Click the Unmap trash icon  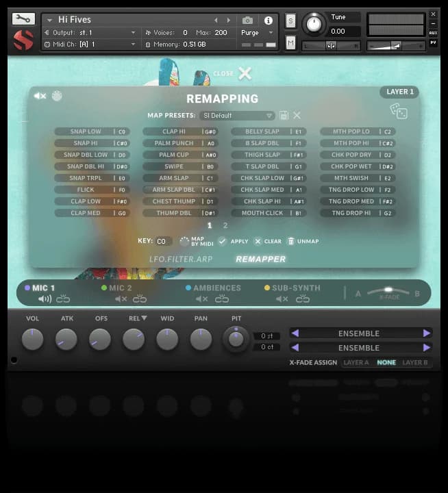click(290, 242)
